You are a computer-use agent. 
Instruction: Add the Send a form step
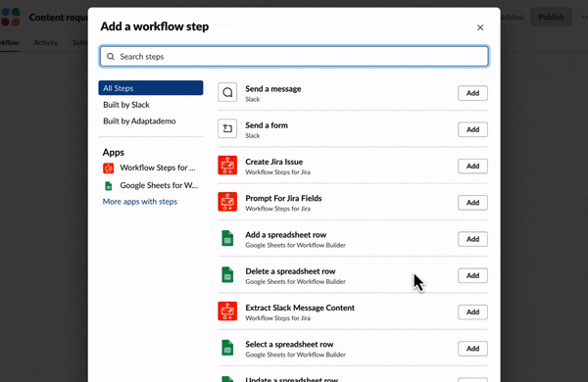coord(472,129)
